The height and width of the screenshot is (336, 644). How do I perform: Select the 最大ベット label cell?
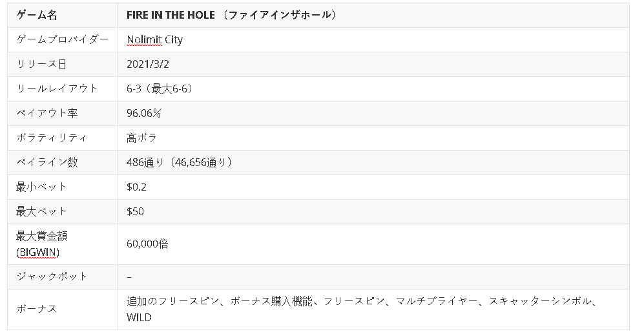(x=63, y=211)
